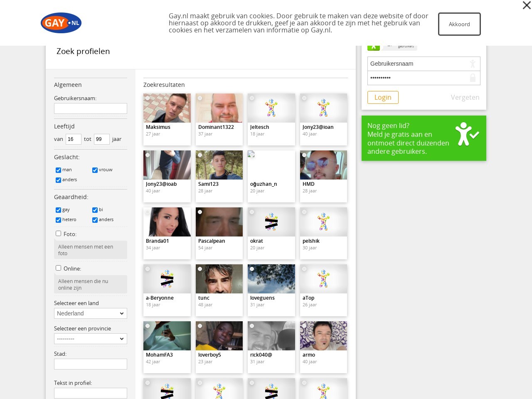
Task: Open the Vergeten password link
Action: click(x=465, y=97)
